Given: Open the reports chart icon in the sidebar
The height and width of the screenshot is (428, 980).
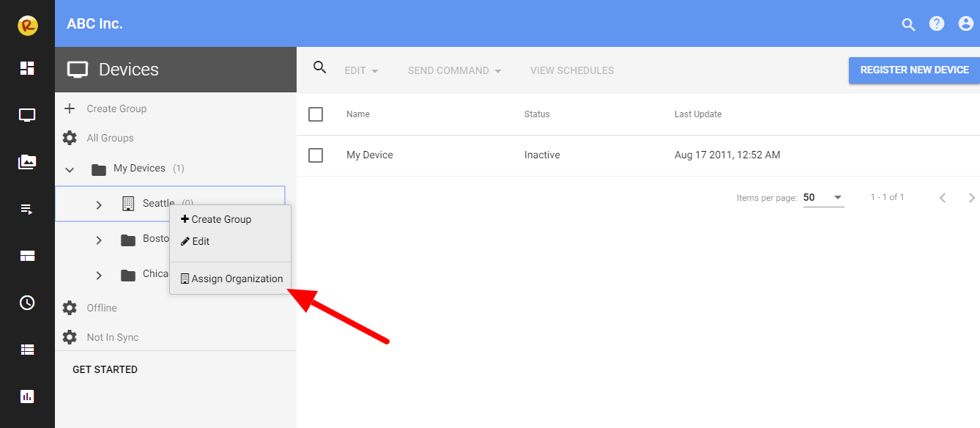Looking at the screenshot, I should [27, 396].
